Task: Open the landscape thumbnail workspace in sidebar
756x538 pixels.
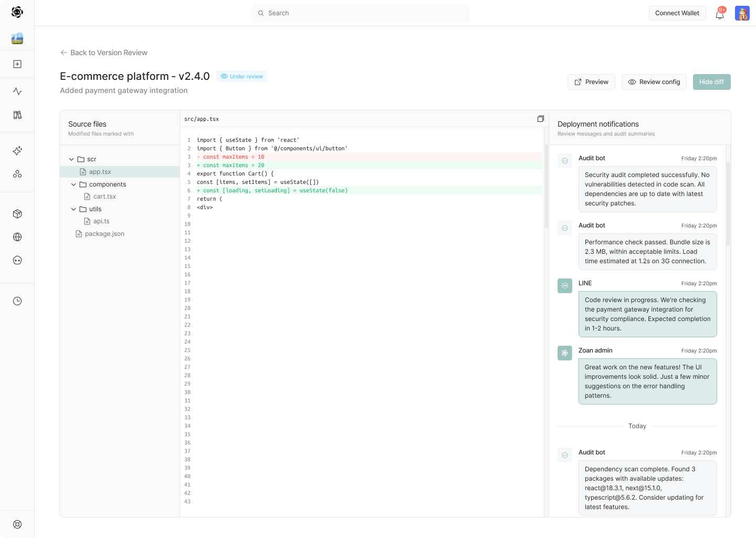Action: pyautogui.click(x=17, y=38)
